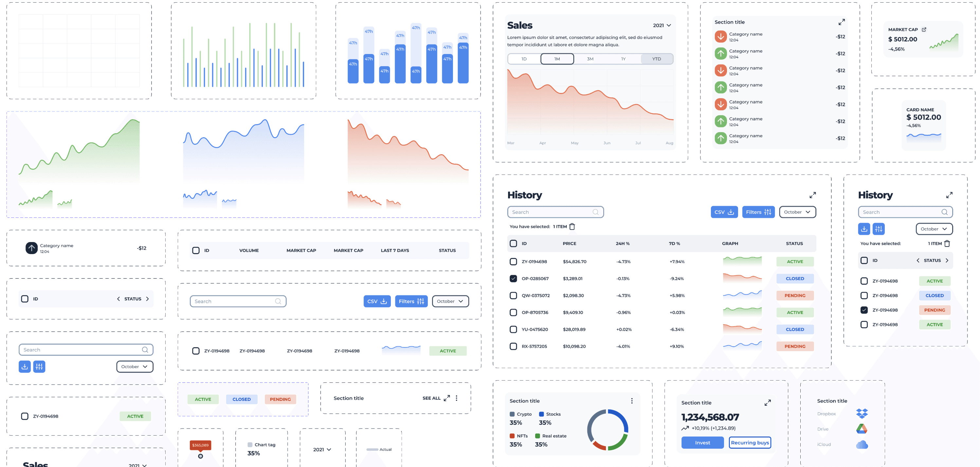This screenshot has width=980, height=467.
Task: Expand the large History table panel
Action: (x=813, y=195)
